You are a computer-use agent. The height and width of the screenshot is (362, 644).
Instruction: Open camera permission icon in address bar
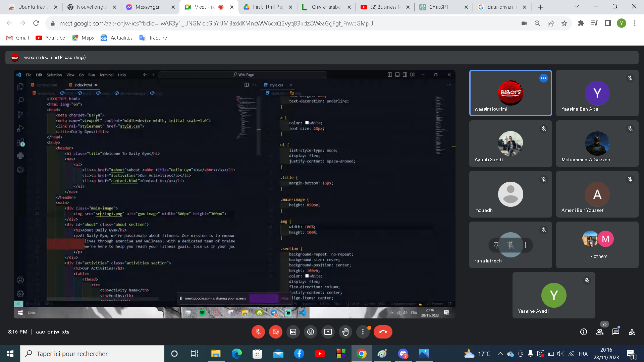point(524,23)
